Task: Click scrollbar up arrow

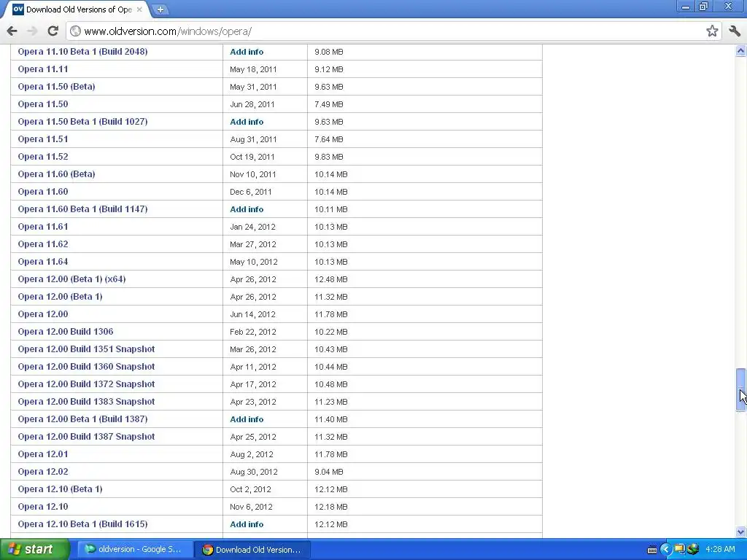Action: point(741,50)
